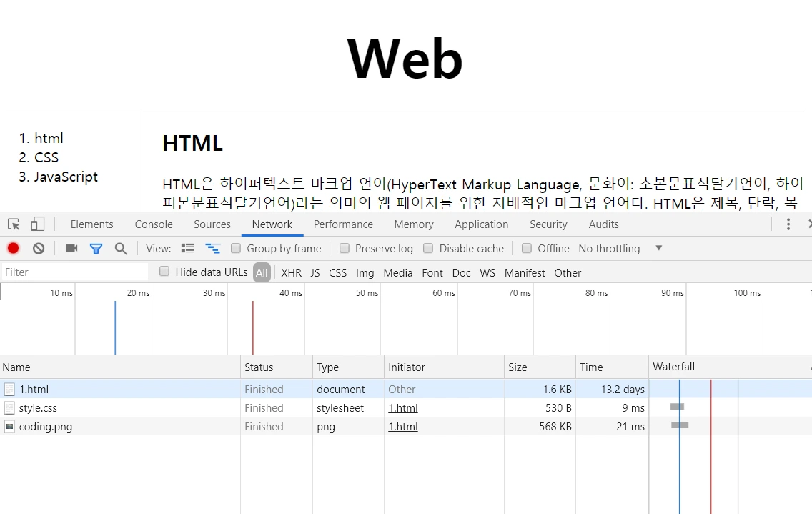Filter requests by Other
This screenshot has height=514, width=812.
pyautogui.click(x=568, y=272)
